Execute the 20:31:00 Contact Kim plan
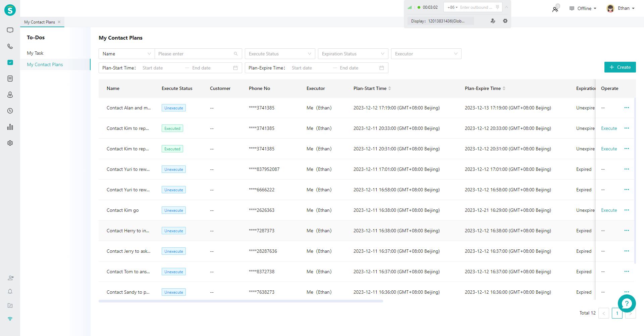 609,149
